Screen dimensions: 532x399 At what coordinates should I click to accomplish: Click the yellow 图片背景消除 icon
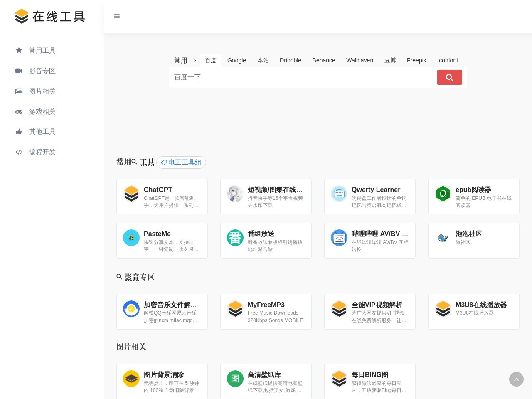point(131,379)
